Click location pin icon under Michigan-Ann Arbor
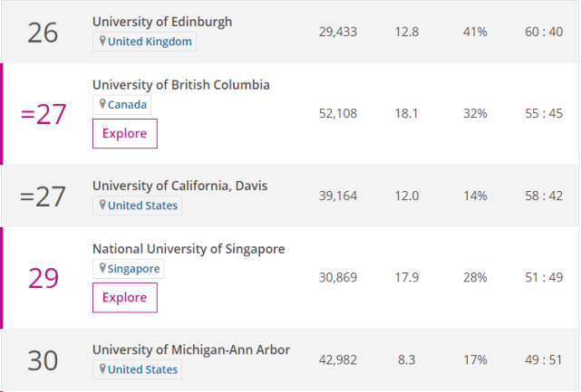The height and width of the screenshot is (392, 581). [x=102, y=369]
